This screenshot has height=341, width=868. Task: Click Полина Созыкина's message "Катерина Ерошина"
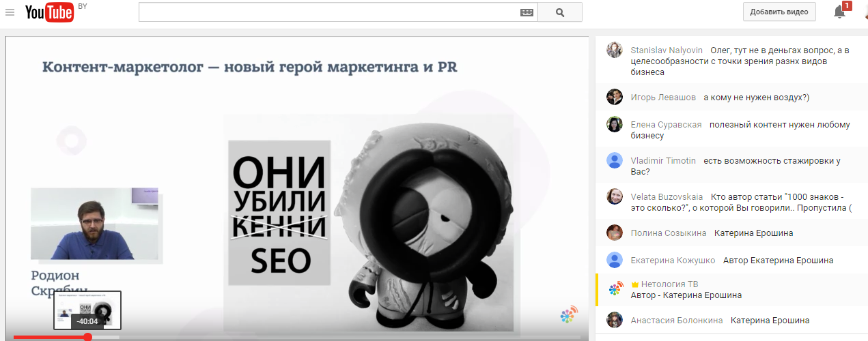(753, 233)
